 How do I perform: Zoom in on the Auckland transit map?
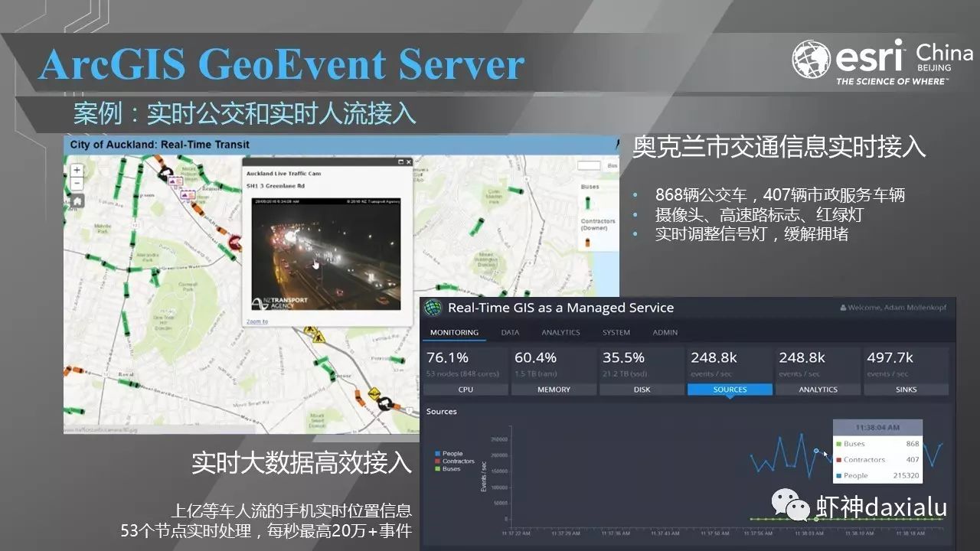(x=77, y=170)
